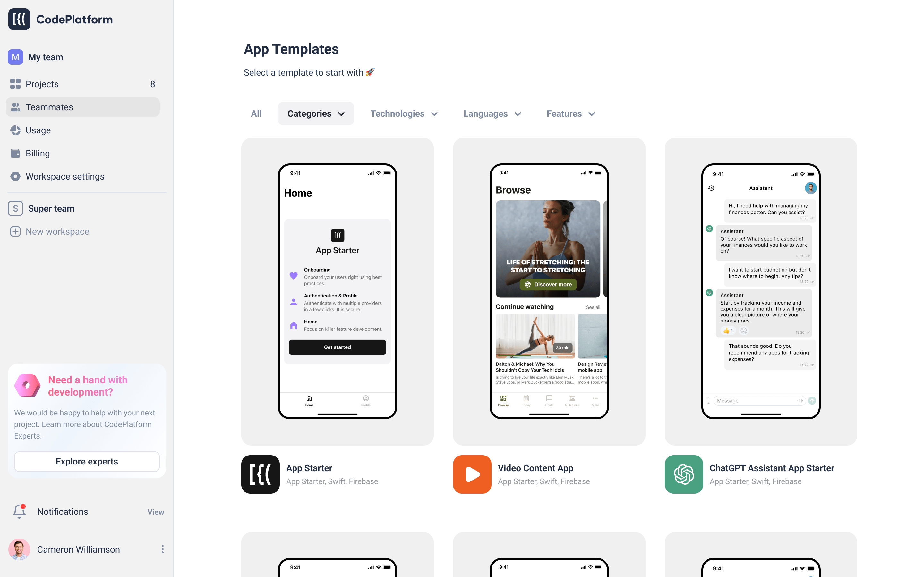Click the Usage diamond icon
Image resolution: width=924 pixels, height=577 pixels.
pos(15,130)
